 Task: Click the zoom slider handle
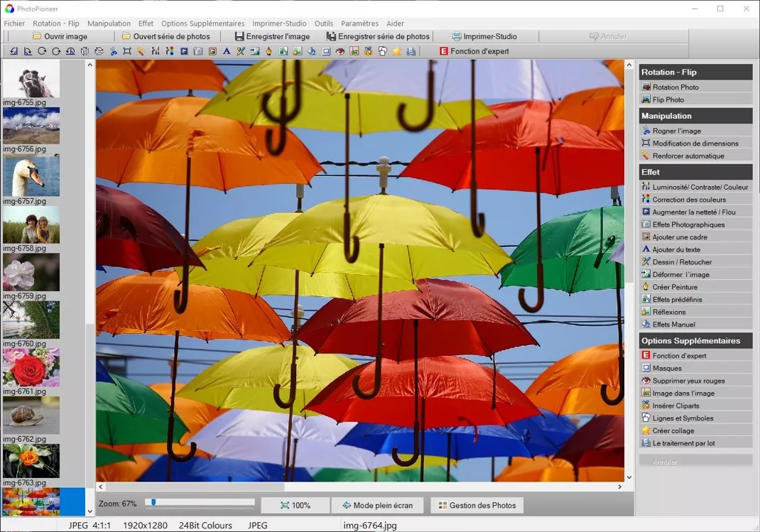point(153,503)
